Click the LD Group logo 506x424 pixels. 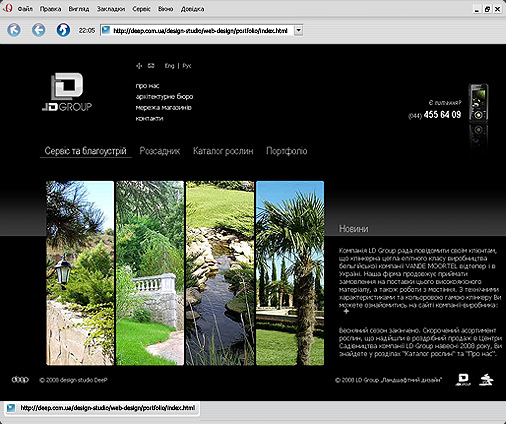67,92
